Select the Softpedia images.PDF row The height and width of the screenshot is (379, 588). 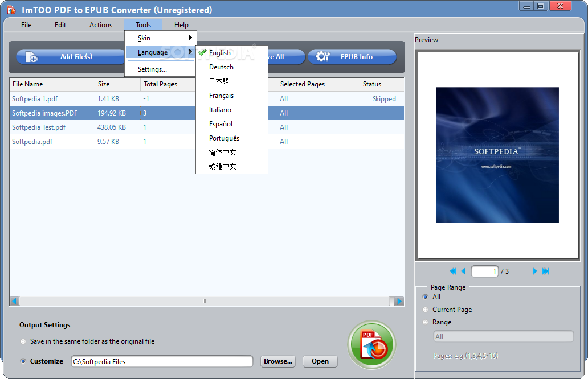pyautogui.click(x=207, y=113)
